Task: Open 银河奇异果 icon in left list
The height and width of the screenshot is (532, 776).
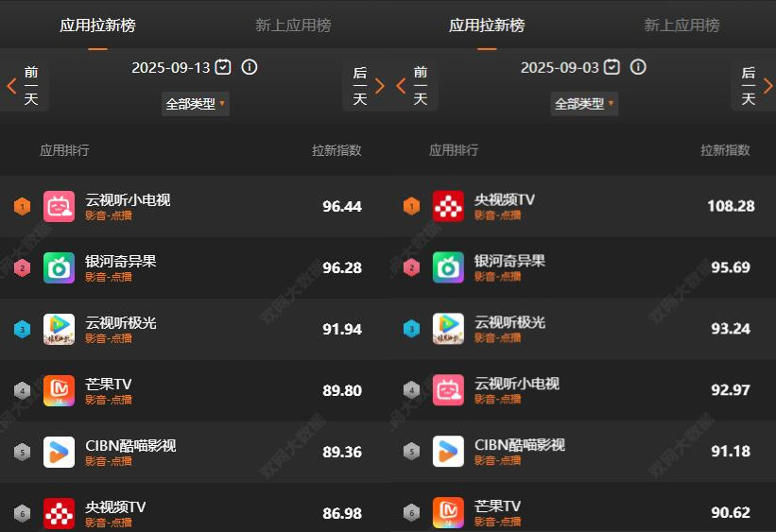Action: (x=59, y=267)
